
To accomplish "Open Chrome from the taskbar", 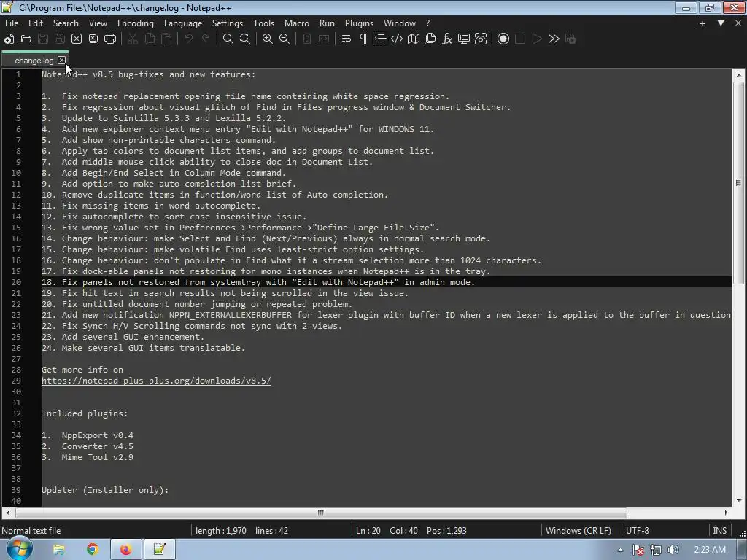I will click(93, 550).
